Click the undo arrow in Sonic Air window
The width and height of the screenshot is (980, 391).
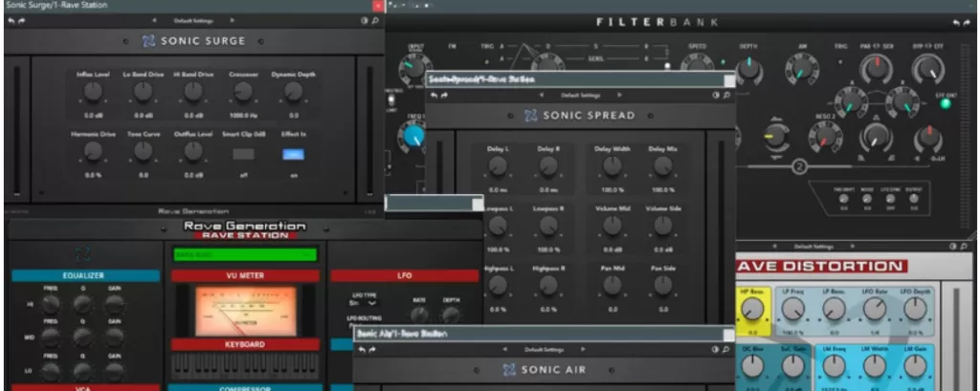tap(361, 350)
